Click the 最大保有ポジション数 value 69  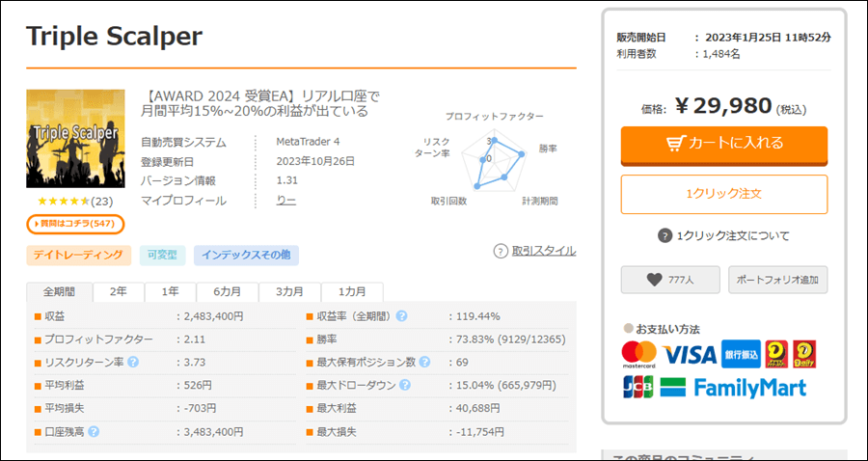point(462,363)
